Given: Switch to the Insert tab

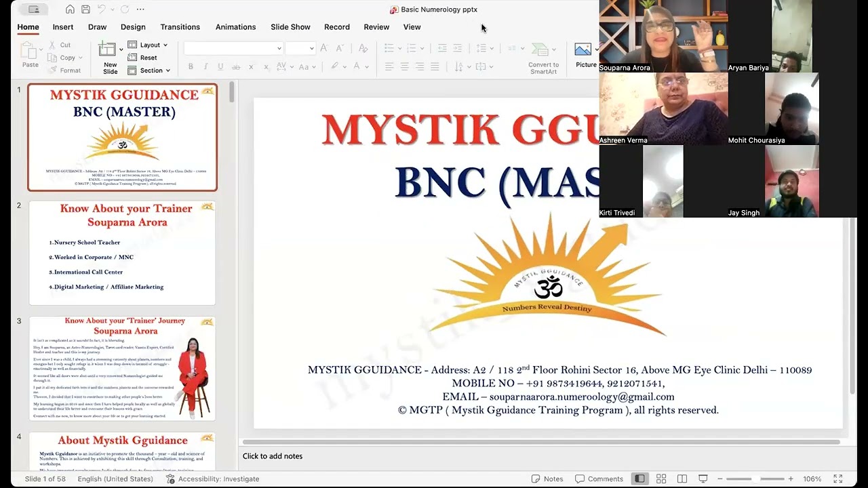Looking at the screenshot, I should 63,27.
